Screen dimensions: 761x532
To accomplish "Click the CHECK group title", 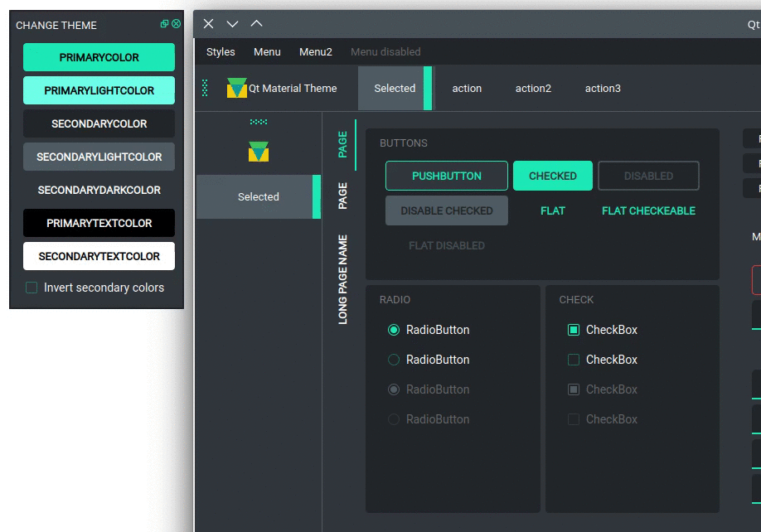I will pyautogui.click(x=576, y=300).
